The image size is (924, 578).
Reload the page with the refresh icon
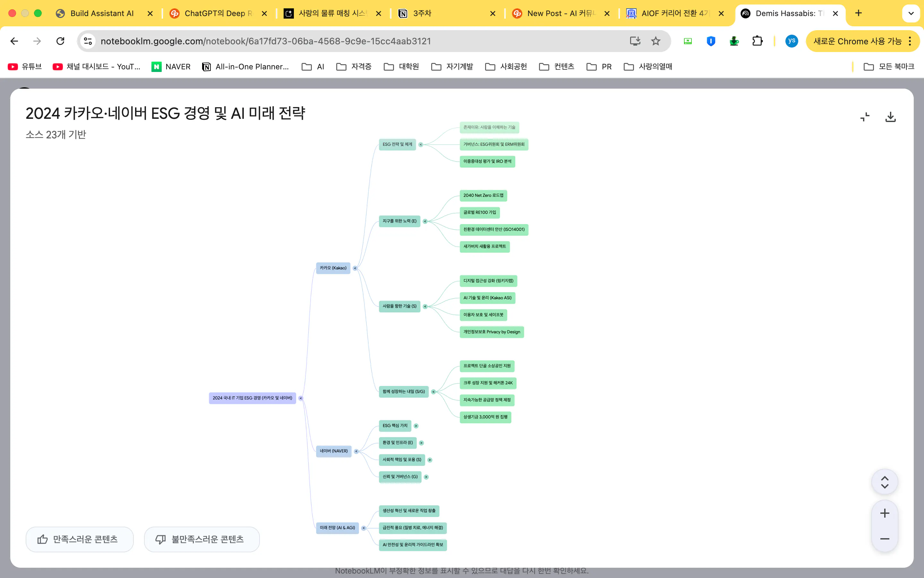(60, 41)
